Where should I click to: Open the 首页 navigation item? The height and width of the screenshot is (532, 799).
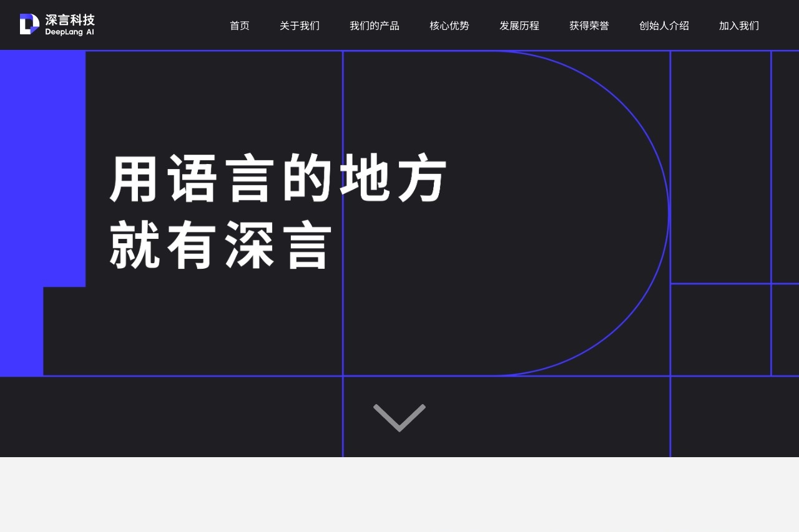pos(239,26)
